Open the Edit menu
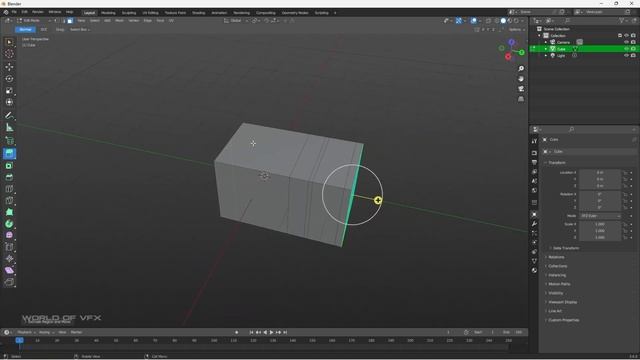This screenshot has height=360, width=640. [24, 12]
